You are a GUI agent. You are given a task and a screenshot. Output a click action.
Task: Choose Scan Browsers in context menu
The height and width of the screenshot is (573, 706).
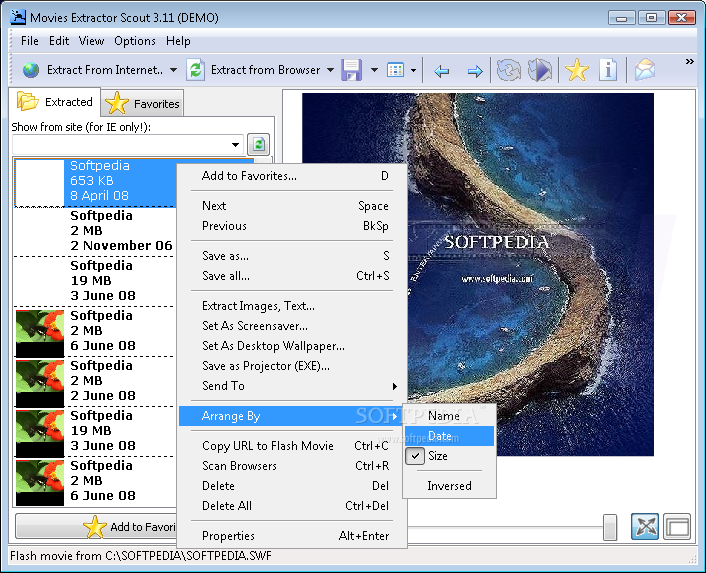point(293,466)
